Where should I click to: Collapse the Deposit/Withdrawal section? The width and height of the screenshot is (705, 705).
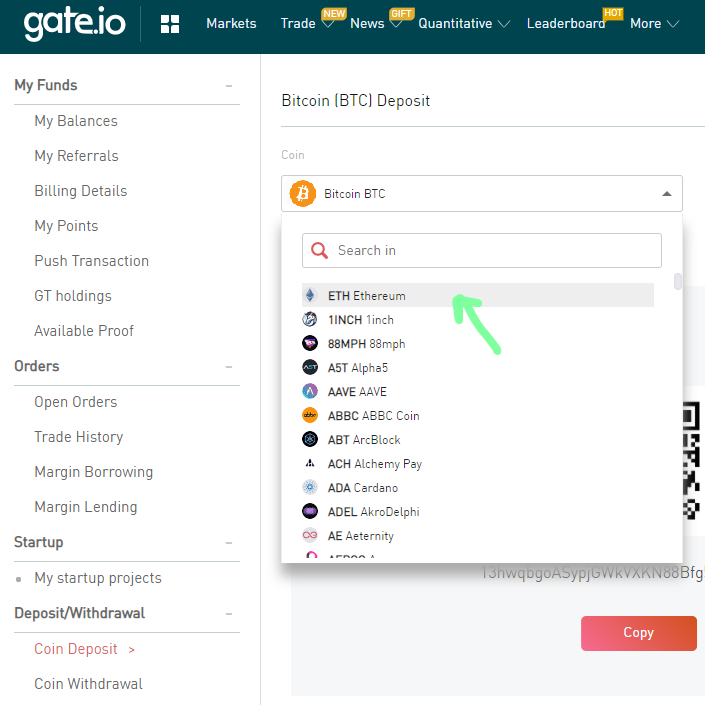pos(229,614)
